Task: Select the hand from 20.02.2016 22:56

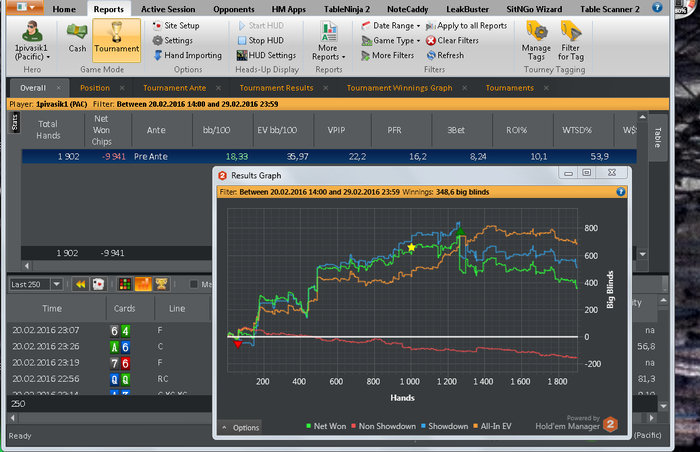Action: [109, 379]
